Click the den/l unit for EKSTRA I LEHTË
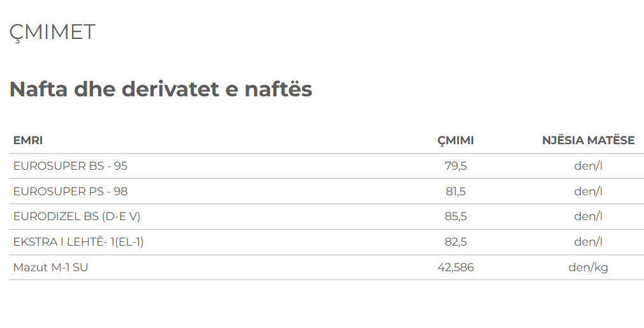Image resolution: width=644 pixels, height=328 pixels. 588,242
